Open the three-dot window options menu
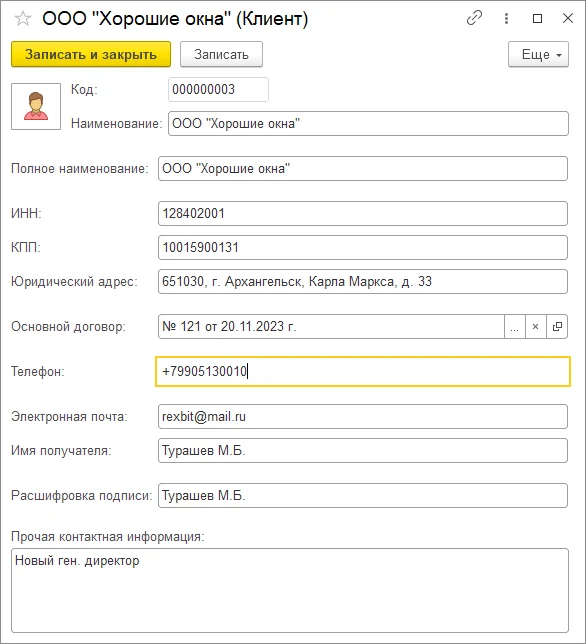The width and height of the screenshot is (586, 644). 506,18
